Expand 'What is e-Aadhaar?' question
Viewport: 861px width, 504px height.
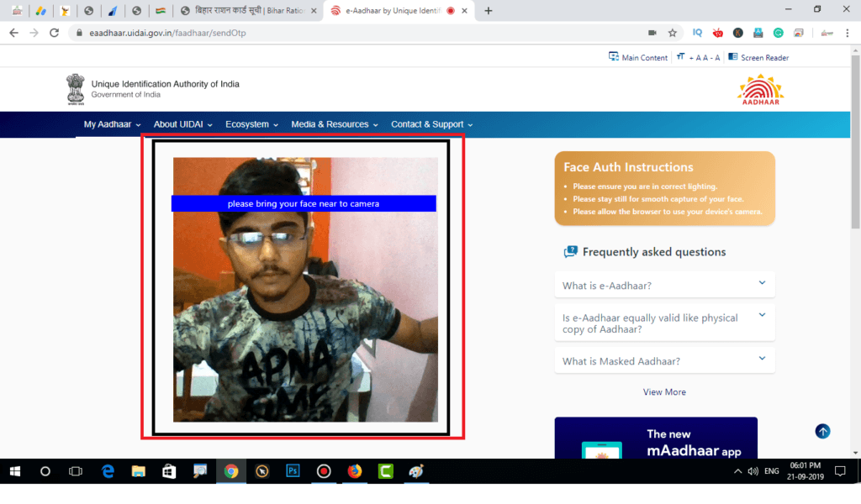click(664, 285)
